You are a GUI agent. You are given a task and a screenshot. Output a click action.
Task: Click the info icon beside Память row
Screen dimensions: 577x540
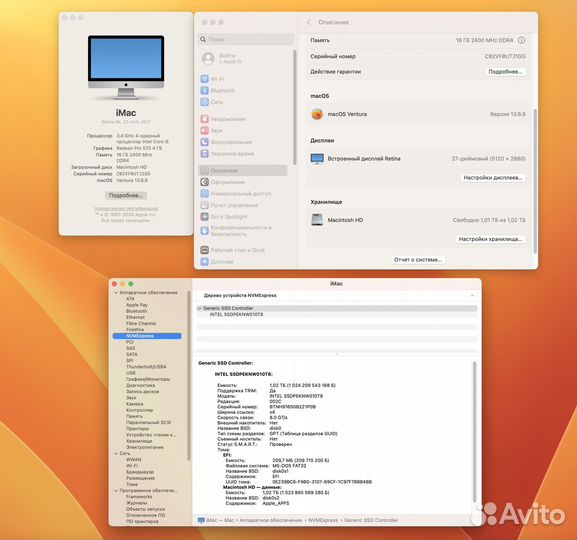[x=521, y=40]
